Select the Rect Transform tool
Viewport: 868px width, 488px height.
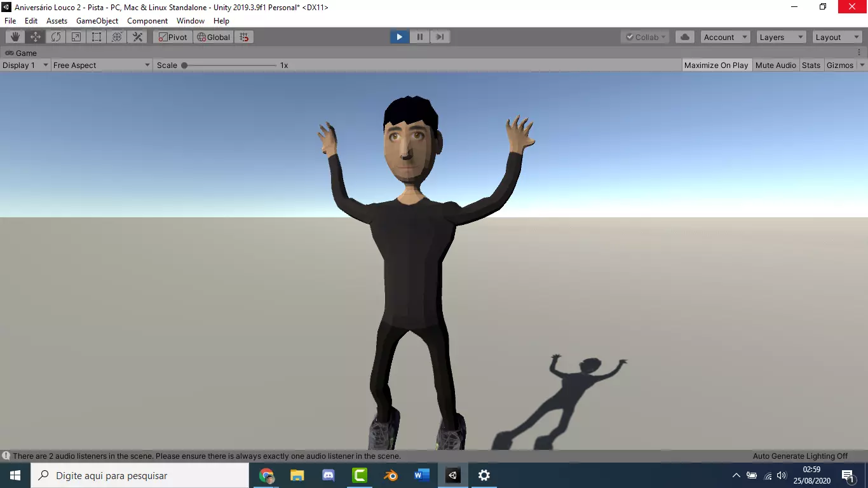pyautogui.click(x=97, y=37)
